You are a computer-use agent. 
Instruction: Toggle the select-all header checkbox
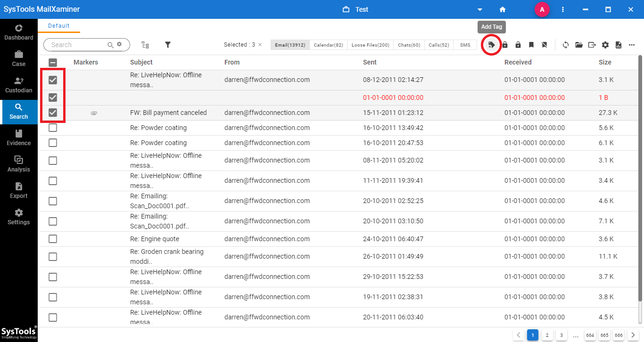(53, 62)
